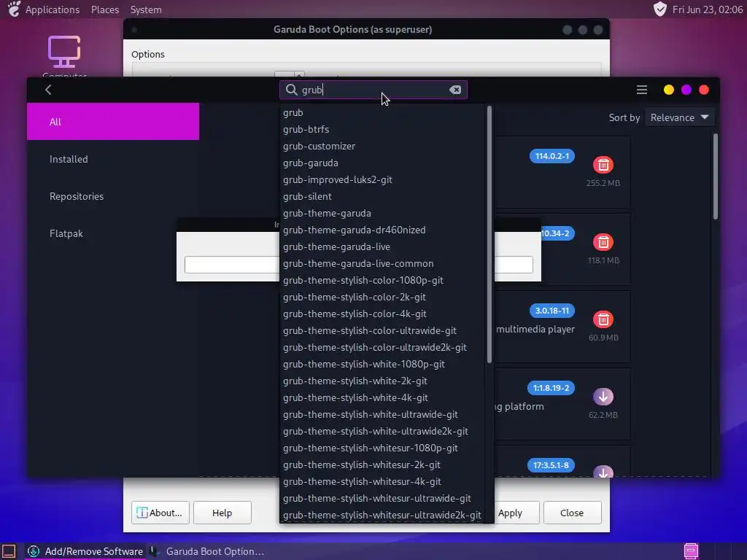Select the Flatpak category
The image size is (747, 560).
[113, 233]
